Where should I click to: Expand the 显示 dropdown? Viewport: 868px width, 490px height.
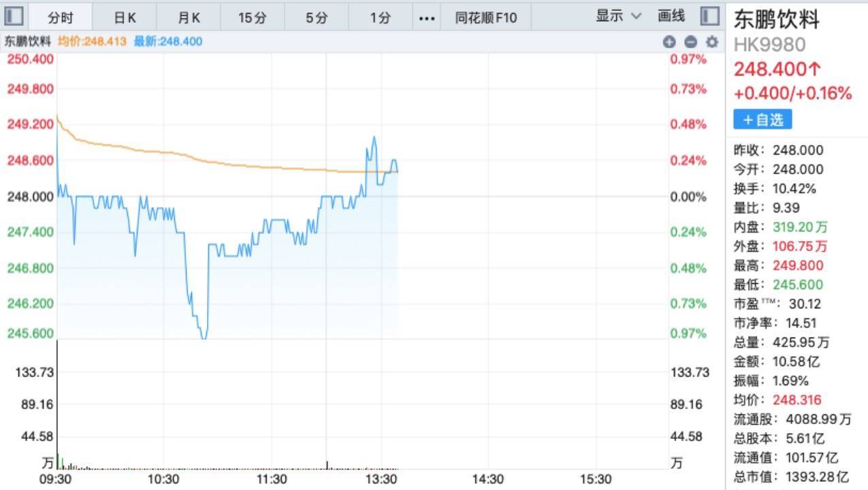(x=618, y=16)
